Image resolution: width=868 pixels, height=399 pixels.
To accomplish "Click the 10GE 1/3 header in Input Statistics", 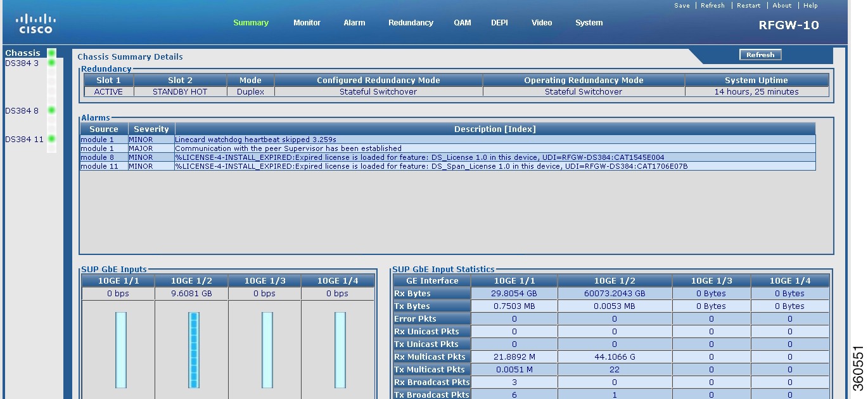I will click(x=712, y=281).
